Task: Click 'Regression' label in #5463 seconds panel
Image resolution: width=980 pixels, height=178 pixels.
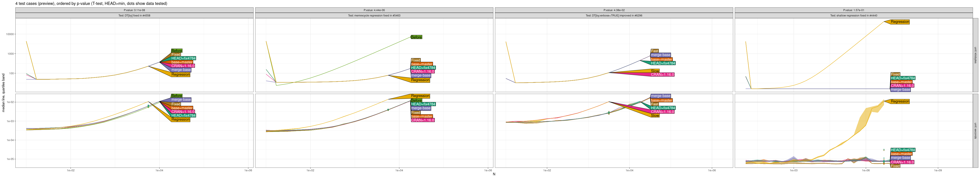Action: tap(420, 96)
